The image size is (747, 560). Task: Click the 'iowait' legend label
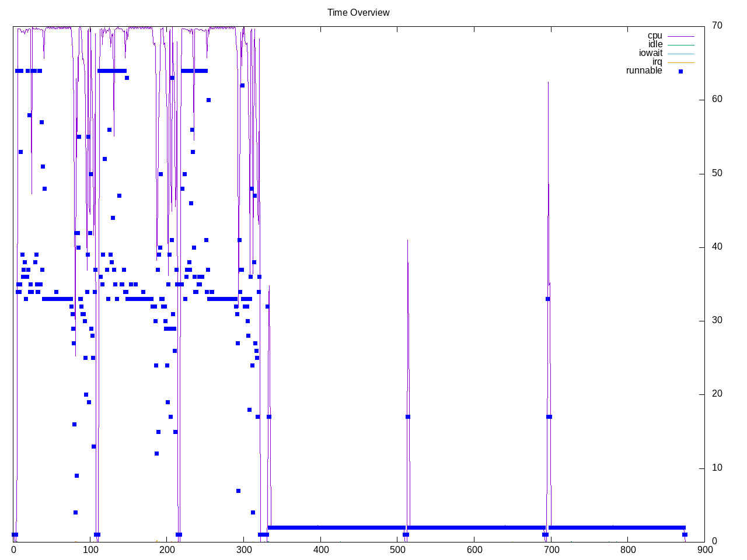tap(651, 54)
